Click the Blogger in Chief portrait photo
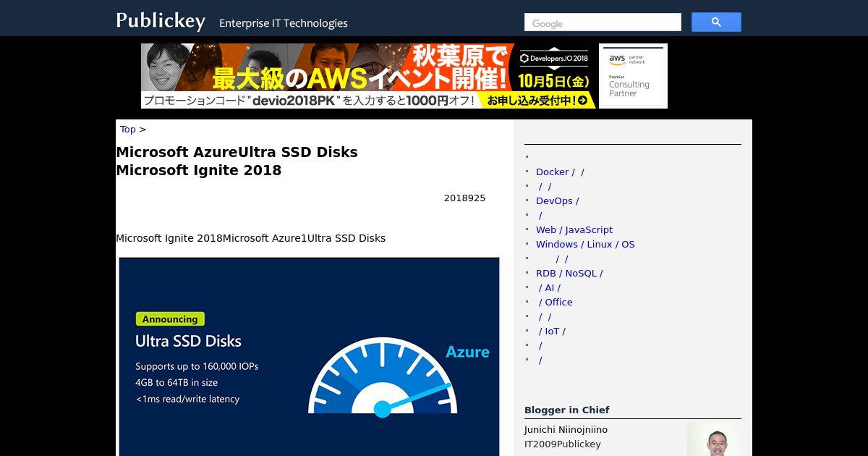868x456 pixels. tap(714, 439)
